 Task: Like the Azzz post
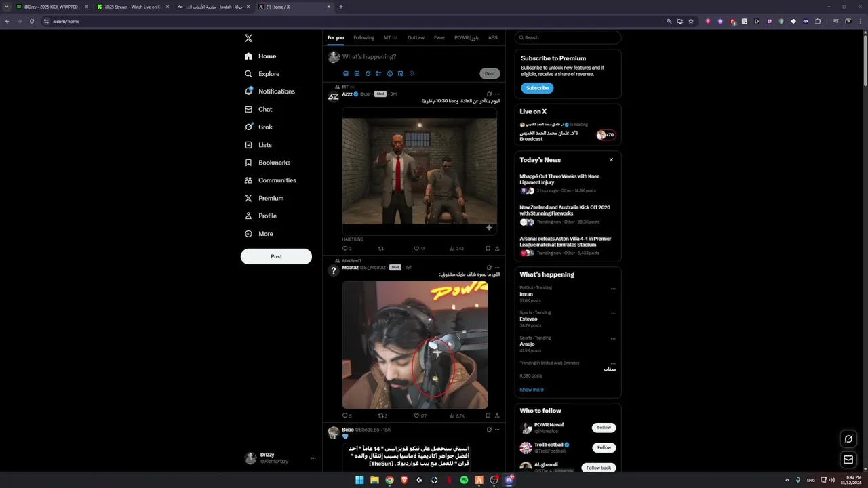(416, 249)
